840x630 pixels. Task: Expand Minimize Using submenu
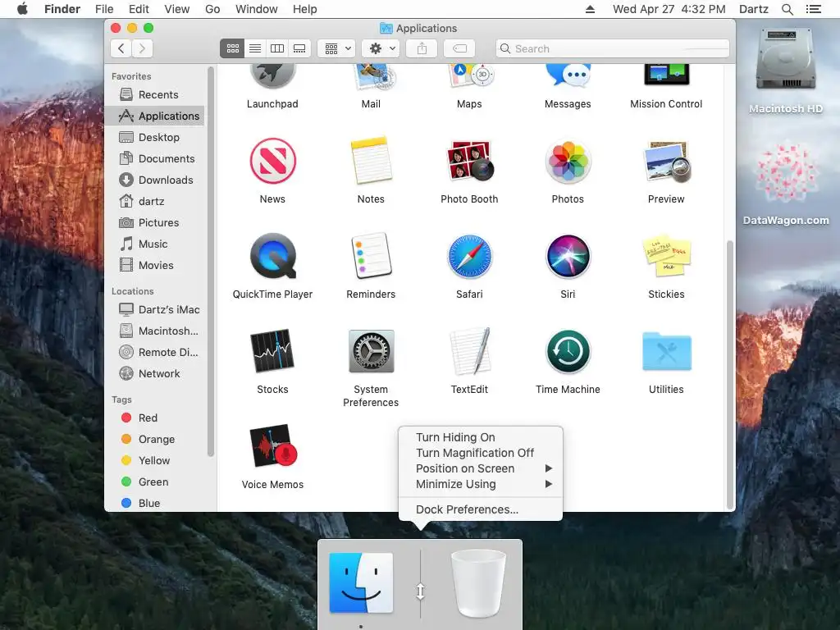(481, 484)
